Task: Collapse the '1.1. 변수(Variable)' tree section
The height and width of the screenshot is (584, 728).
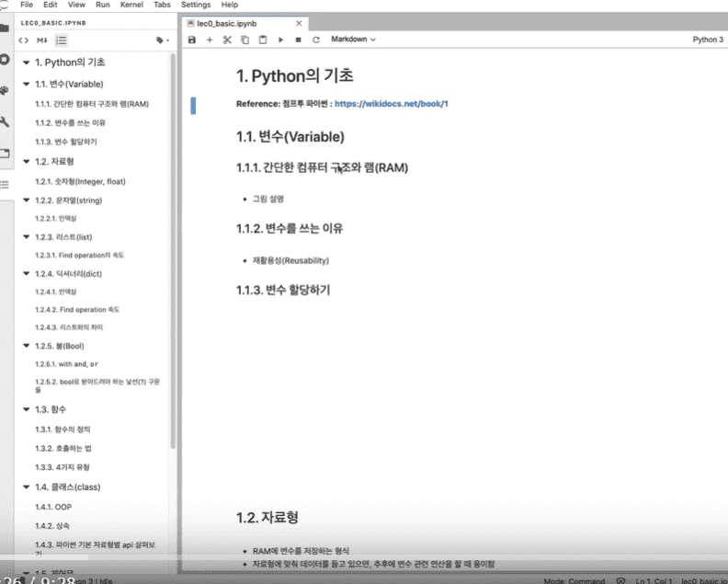Action: pyautogui.click(x=27, y=84)
